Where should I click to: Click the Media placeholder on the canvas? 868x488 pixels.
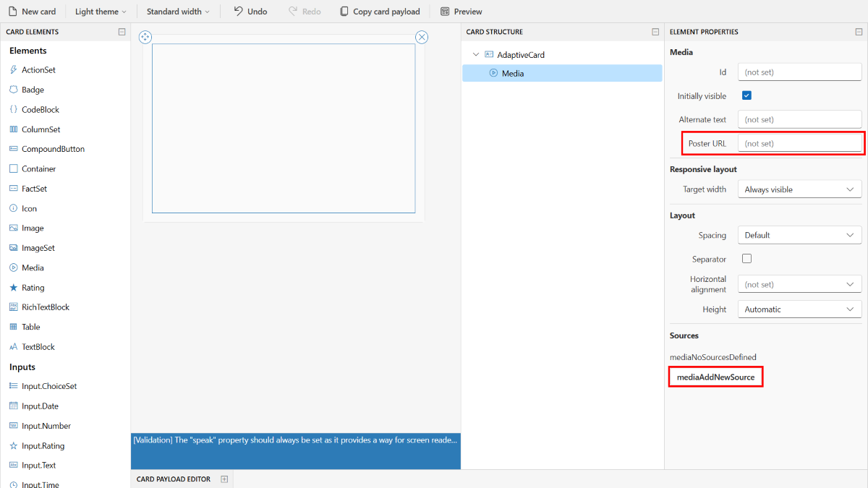point(284,129)
